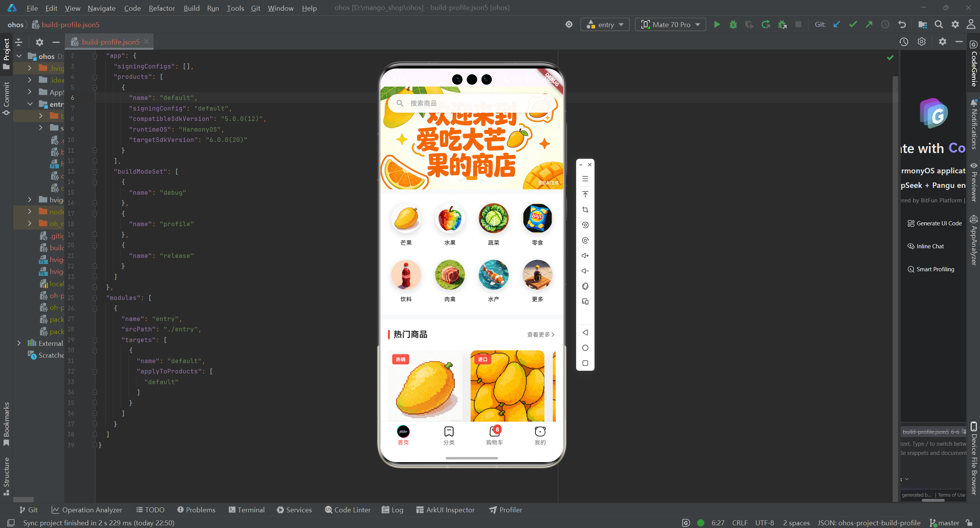Increase emulator volume
Image resolution: width=980 pixels, height=528 pixels.
[x=585, y=256]
